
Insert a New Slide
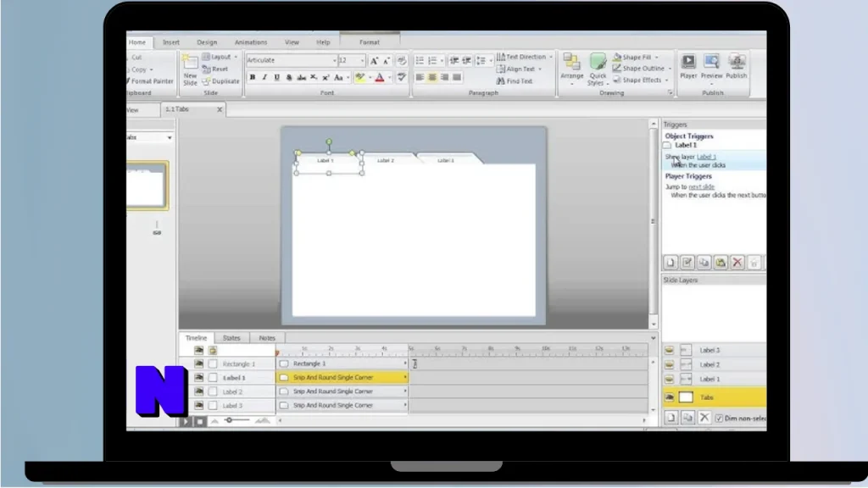[190, 69]
